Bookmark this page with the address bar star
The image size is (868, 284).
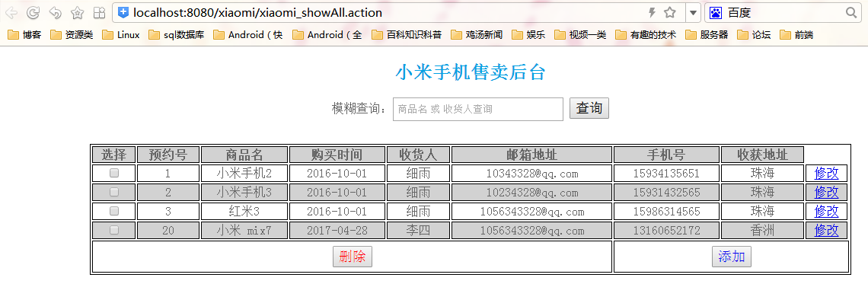pos(670,12)
